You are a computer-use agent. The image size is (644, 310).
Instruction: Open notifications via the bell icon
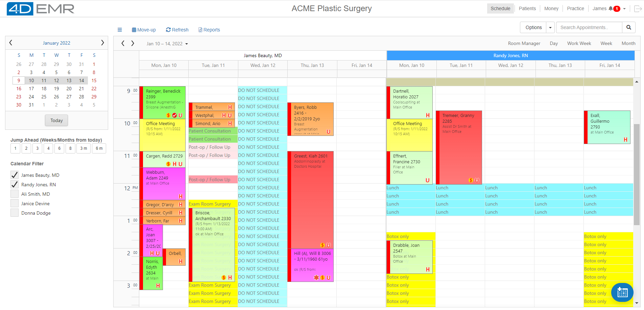point(611,8)
